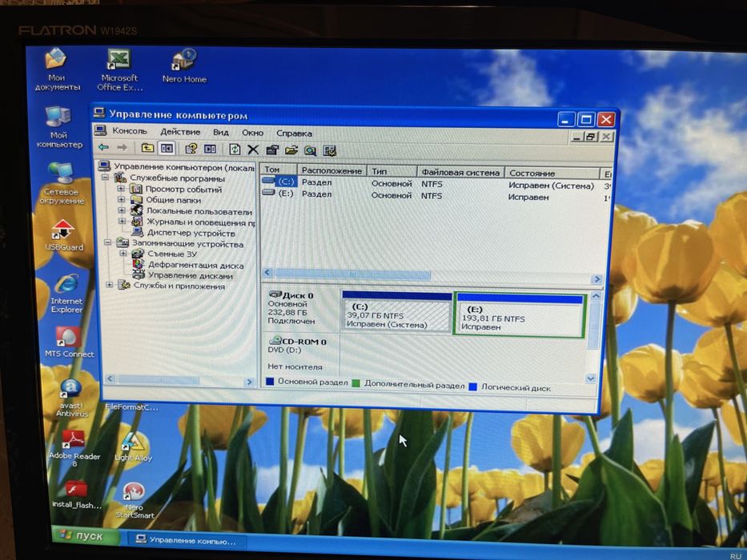747x560 pixels.
Task: Open Help via the question-mark toolbar icon
Action: 191,149
